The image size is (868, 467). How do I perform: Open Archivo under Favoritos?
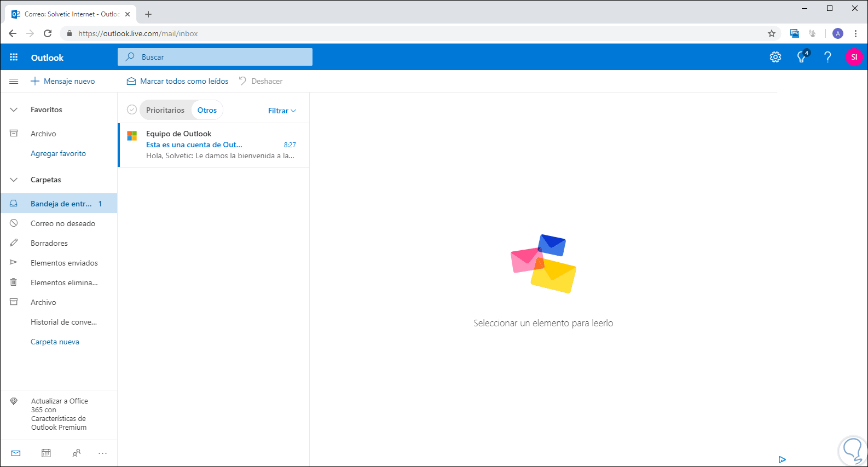point(59,134)
